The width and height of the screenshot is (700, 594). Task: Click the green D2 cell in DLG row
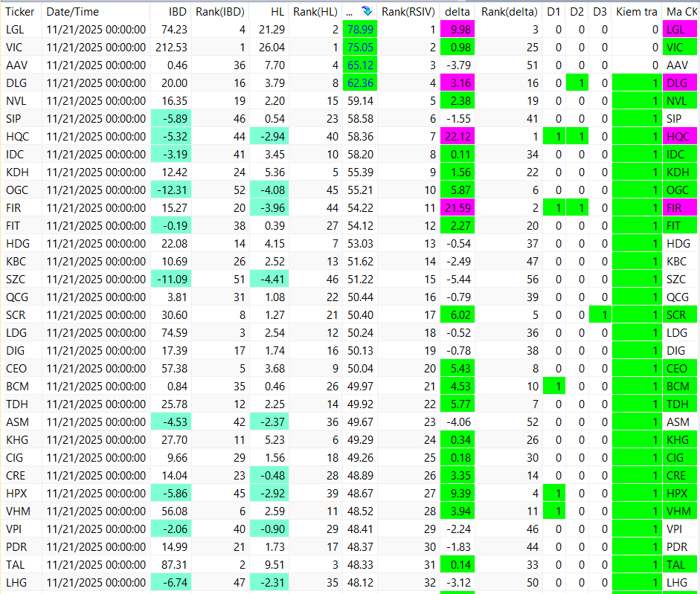pos(577,83)
